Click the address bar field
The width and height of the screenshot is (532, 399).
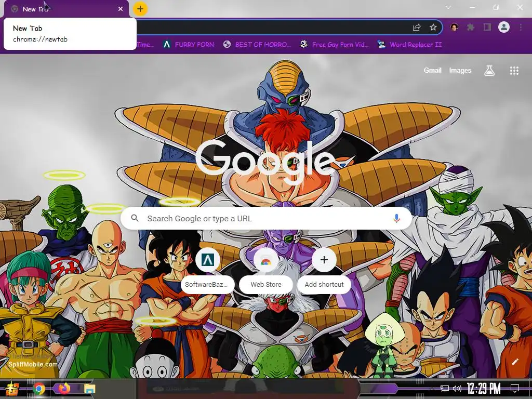pos(271,28)
